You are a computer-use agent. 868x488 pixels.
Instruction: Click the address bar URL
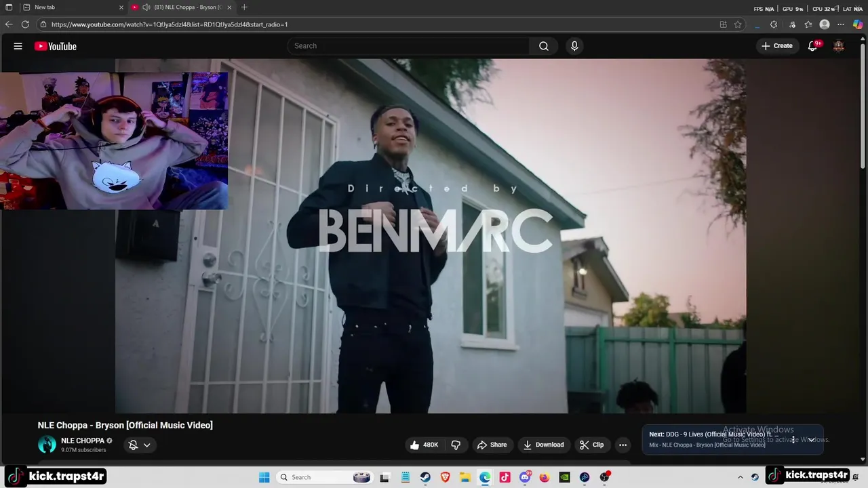point(170,24)
